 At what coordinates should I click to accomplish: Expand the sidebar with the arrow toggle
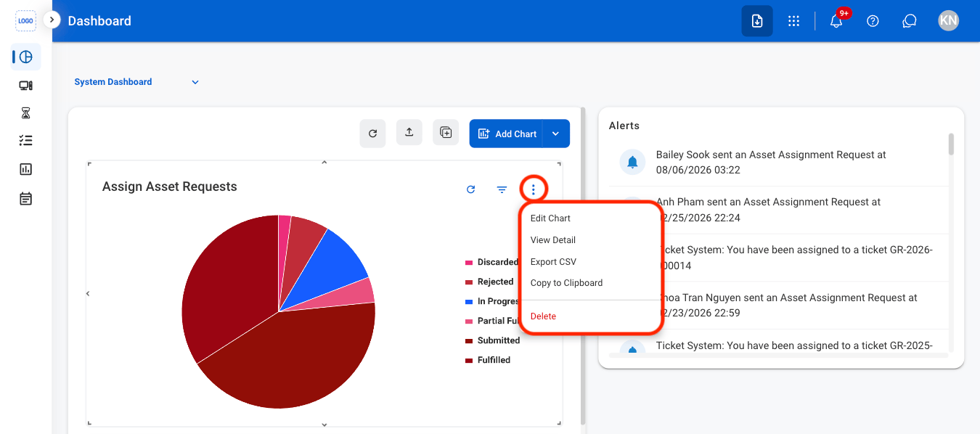[52, 20]
